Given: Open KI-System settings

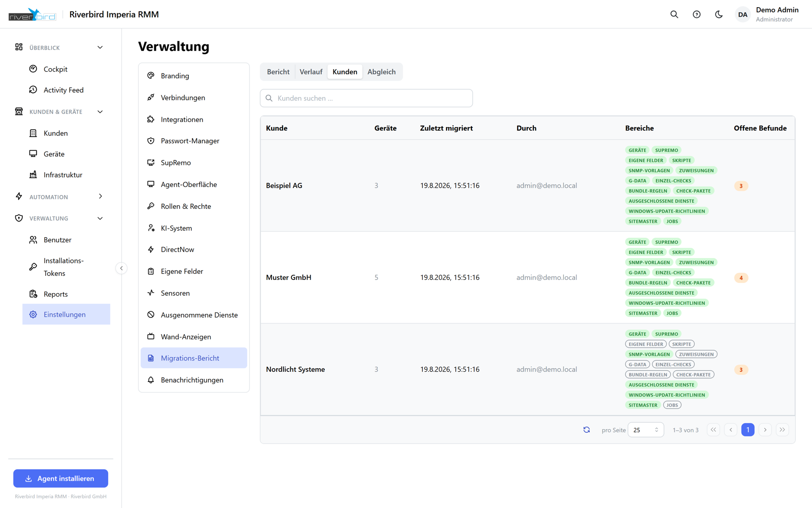Looking at the screenshot, I should (x=194, y=228).
